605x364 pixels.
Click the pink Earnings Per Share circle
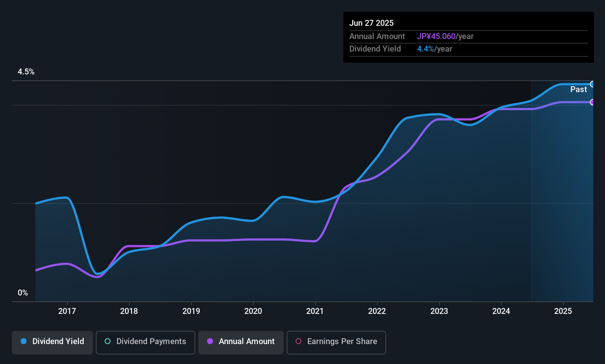coord(298,341)
